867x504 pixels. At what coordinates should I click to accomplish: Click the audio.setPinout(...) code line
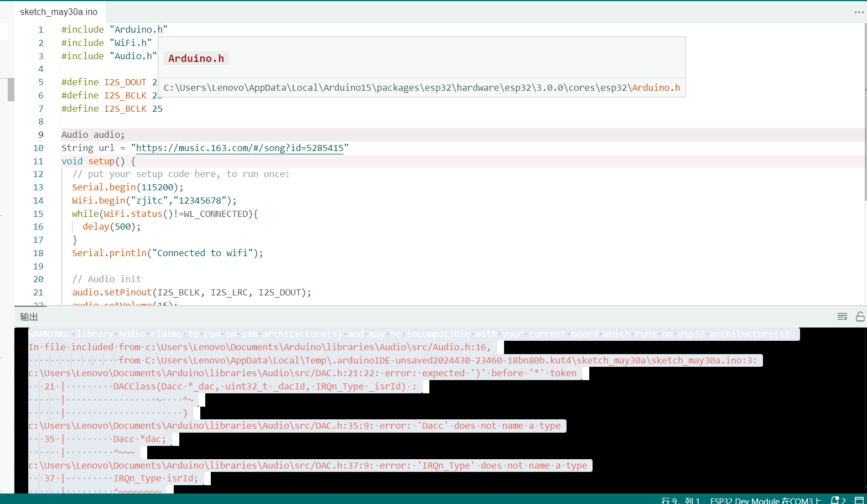pos(191,292)
